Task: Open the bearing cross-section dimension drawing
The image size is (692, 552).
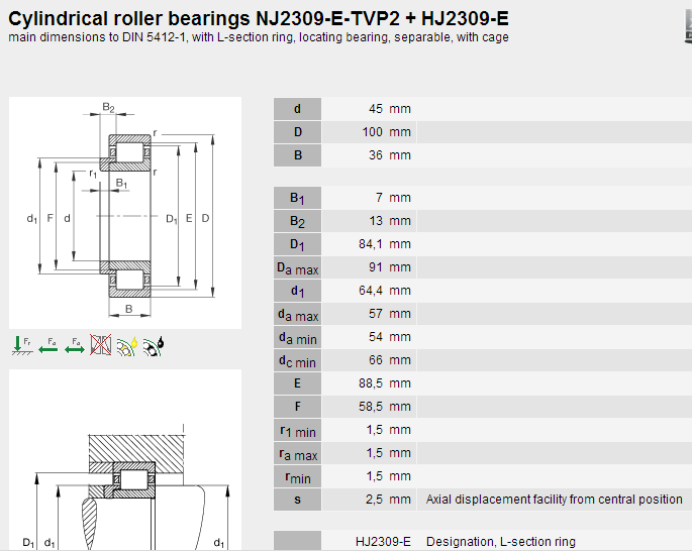Action: tap(125, 212)
